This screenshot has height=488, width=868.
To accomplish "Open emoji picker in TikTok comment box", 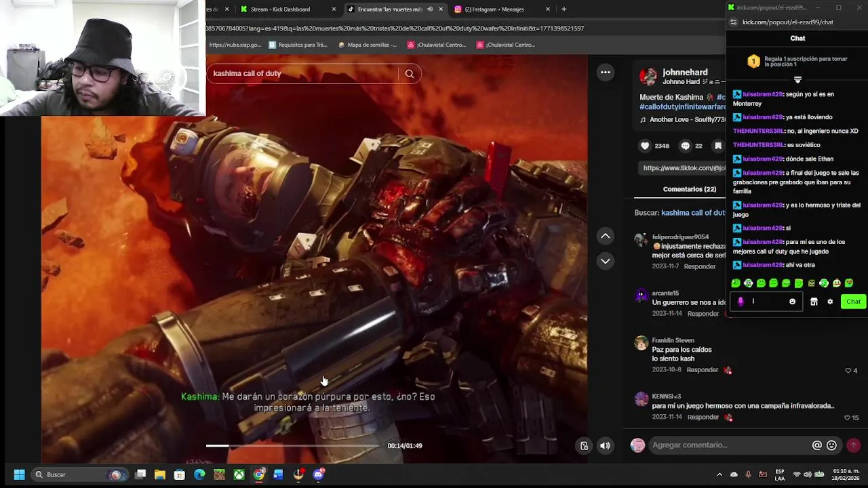I will 832,445.
